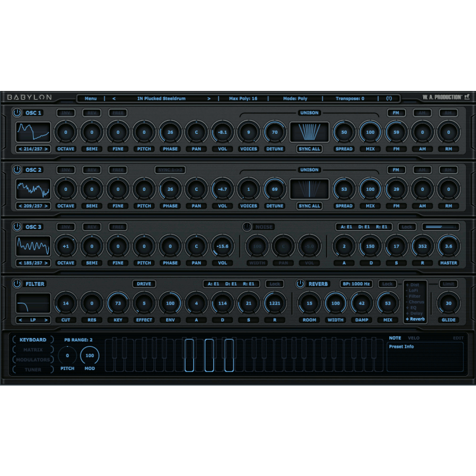Select the VELO tab
Viewport: 476px width, 476px height.
click(x=414, y=338)
